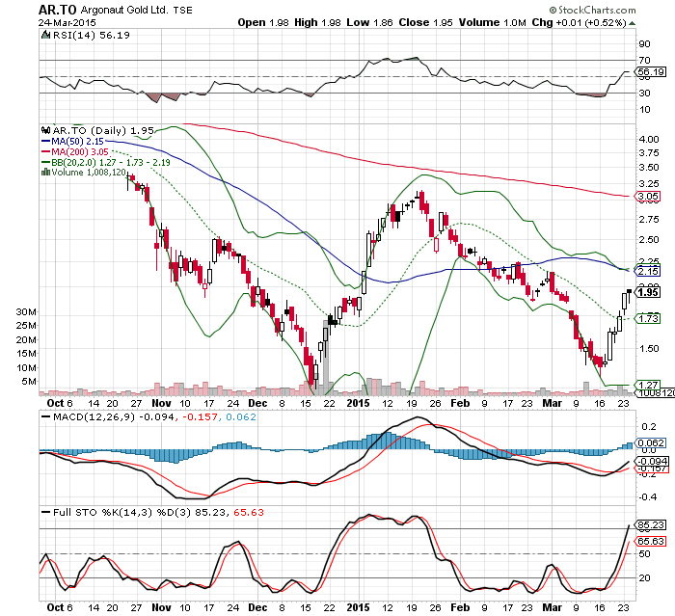
Task: Click the AR.TO (Daily) 1.95 legend text
Action: pos(103,130)
